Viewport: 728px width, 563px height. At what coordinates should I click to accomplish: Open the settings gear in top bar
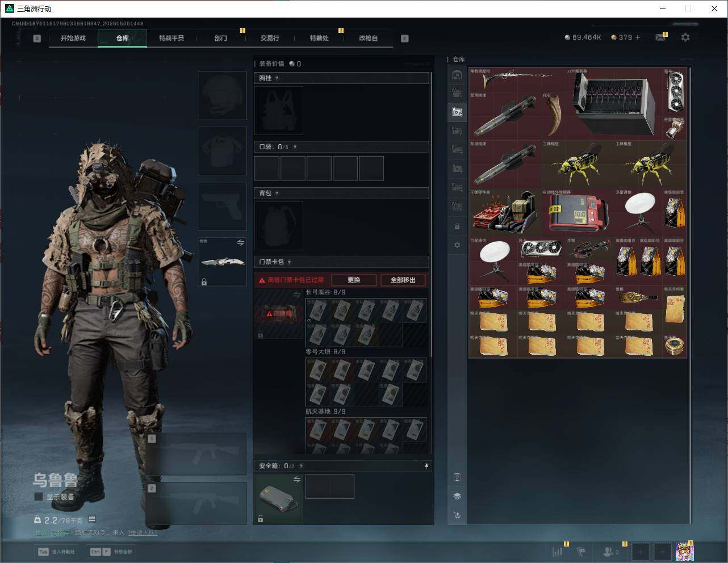(x=685, y=37)
